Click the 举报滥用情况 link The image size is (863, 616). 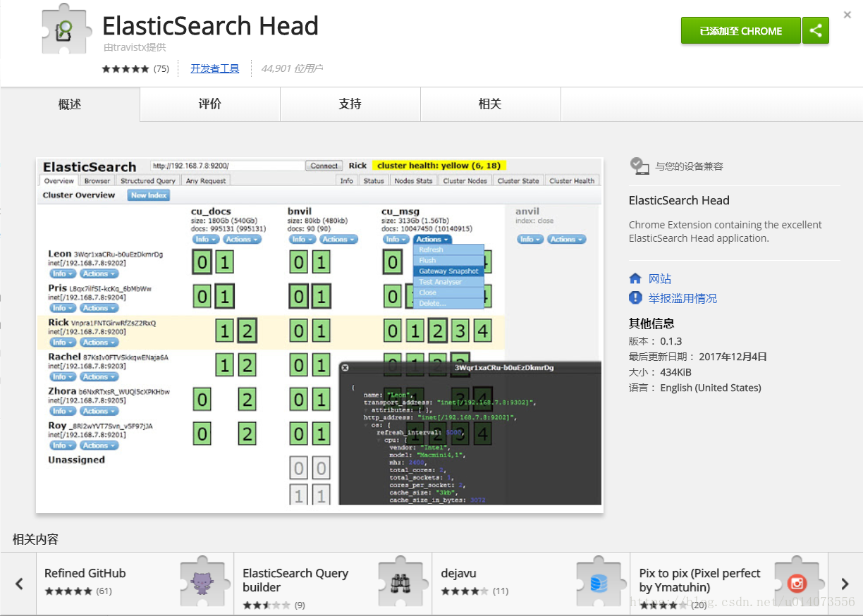[683, 298]
